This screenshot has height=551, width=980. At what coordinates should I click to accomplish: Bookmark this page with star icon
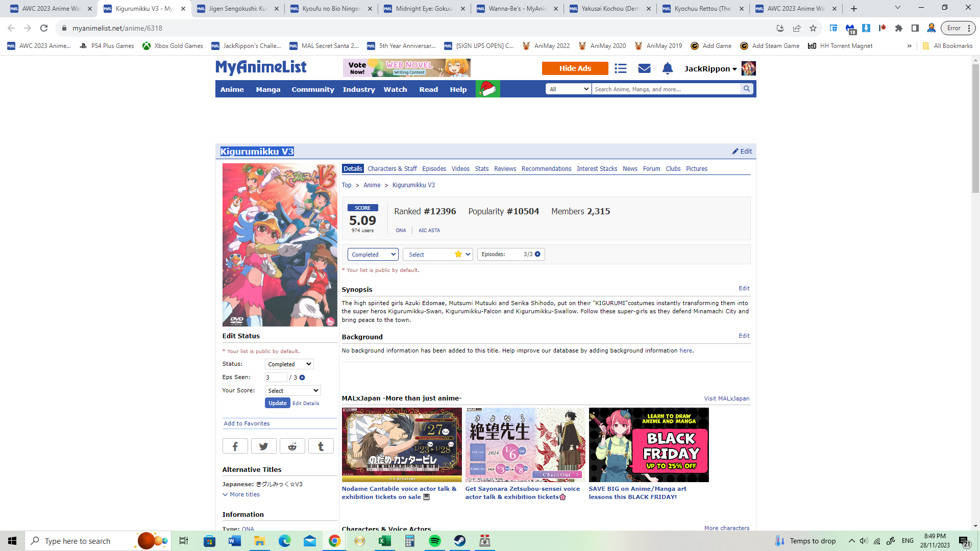pos(813,28)
